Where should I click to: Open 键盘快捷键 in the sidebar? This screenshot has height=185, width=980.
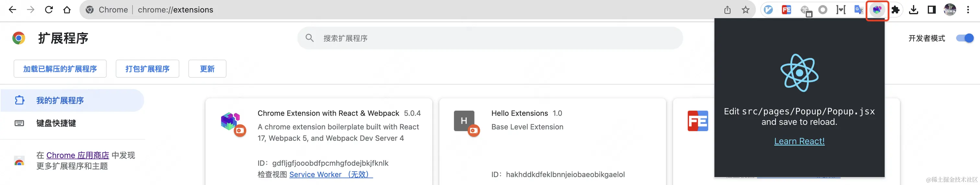click(56, 123)
